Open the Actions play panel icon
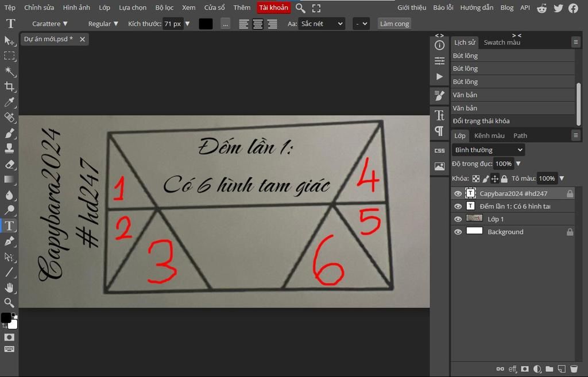This screenshot has width=588, height=377. pyautogui.click(x=439, y=76)
